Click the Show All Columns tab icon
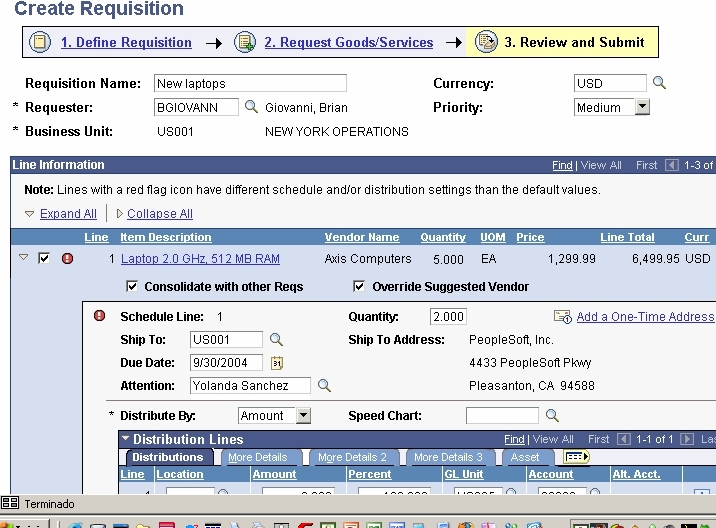The image size is (716, 528). [576, 456]
